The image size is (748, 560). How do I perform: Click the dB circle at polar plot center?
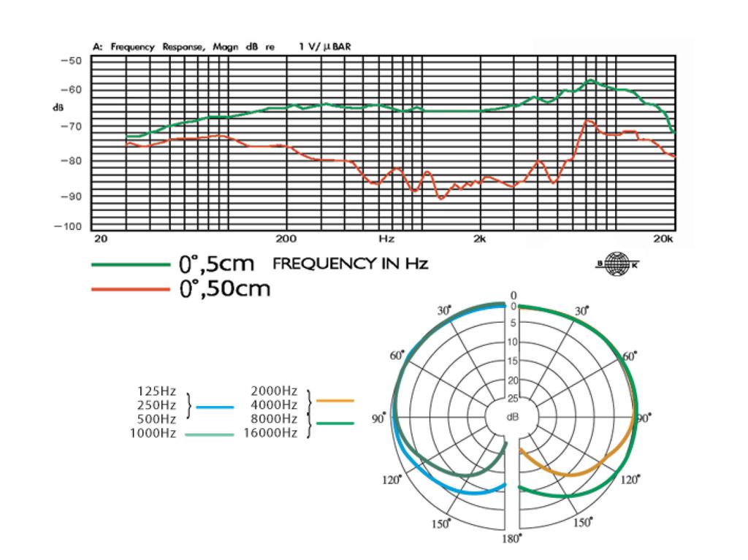[511, 418]
